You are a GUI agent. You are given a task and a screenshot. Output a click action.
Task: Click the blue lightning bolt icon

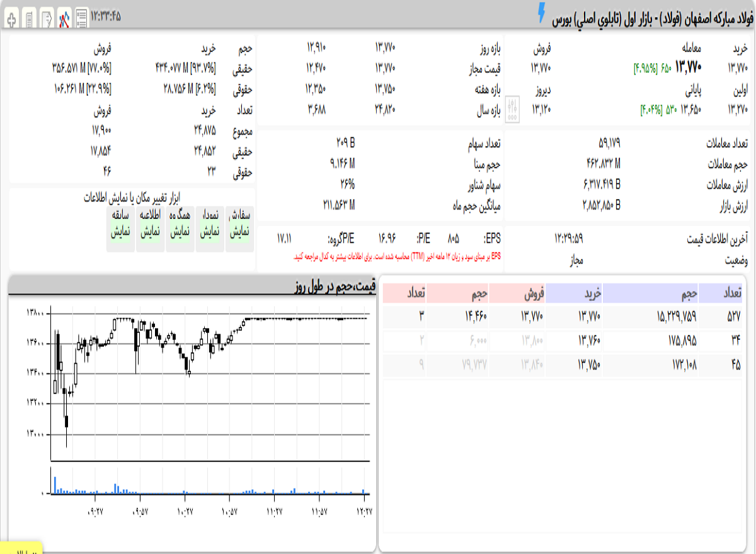click(542, 13)
